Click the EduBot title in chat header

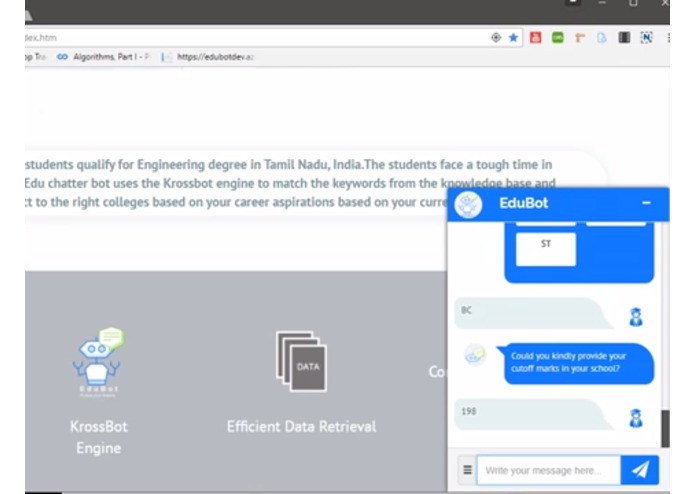coord(523,203)
